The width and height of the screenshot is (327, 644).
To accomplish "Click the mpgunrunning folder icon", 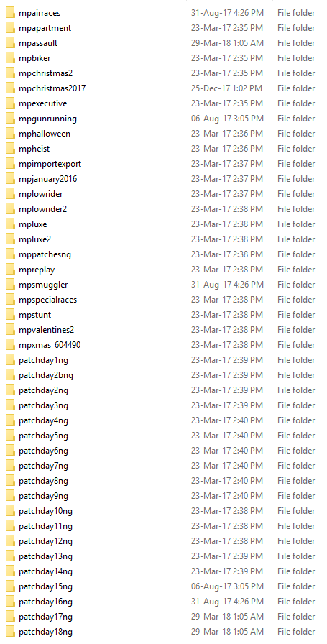I will (10, 119).
